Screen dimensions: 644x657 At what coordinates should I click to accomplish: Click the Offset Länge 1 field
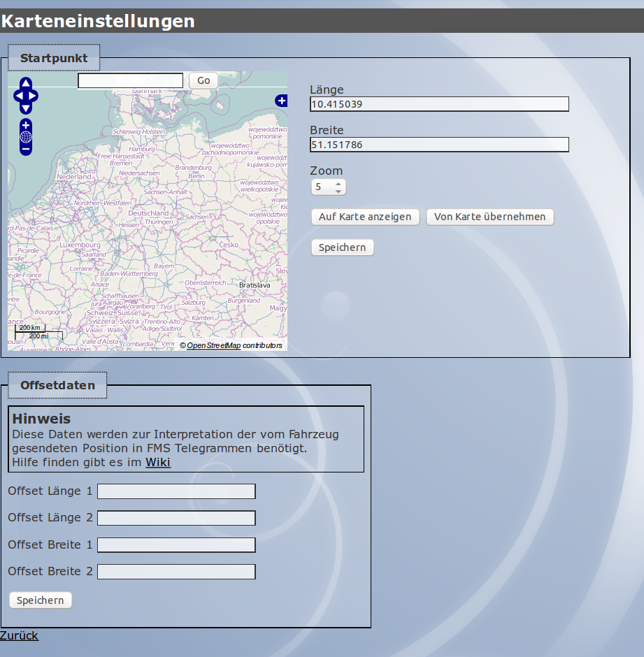pos(176,491)
